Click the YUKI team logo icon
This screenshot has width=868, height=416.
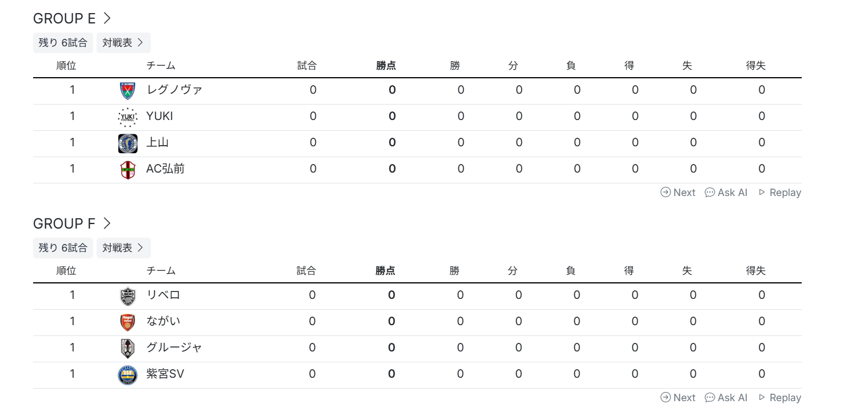click(127, 117)
